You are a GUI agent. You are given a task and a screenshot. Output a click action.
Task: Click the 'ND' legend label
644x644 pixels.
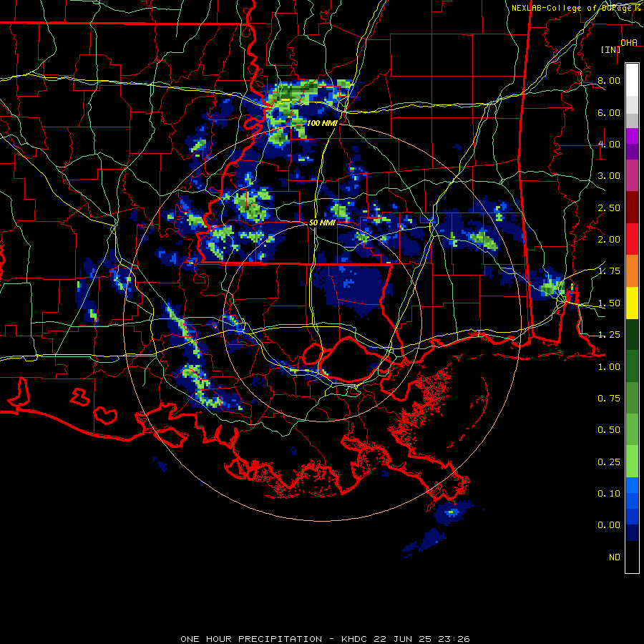coord(615,557)
